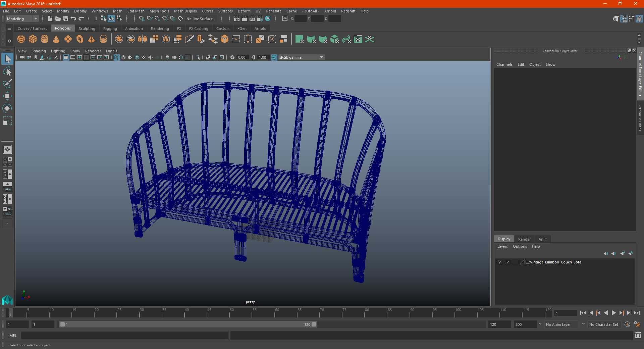Click the Mirror geometry shelf icon
Image resolution: width=644 pixels, height=349 pixels.
pos(143,39)
